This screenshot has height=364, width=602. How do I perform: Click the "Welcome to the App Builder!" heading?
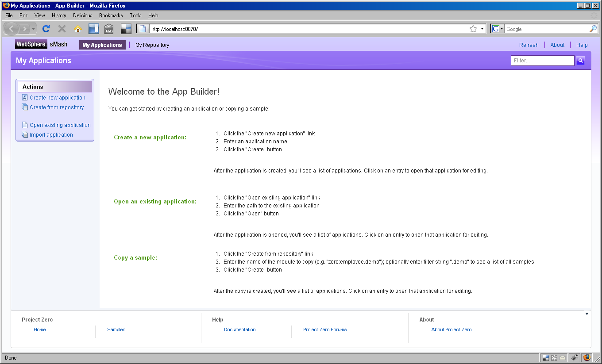[164, 92]
